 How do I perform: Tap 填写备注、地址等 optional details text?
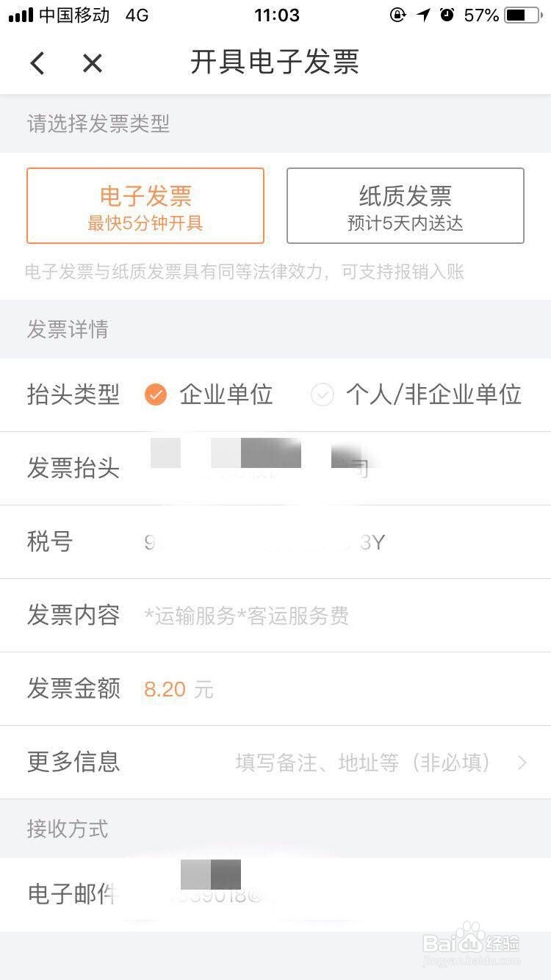coord(363,763)
